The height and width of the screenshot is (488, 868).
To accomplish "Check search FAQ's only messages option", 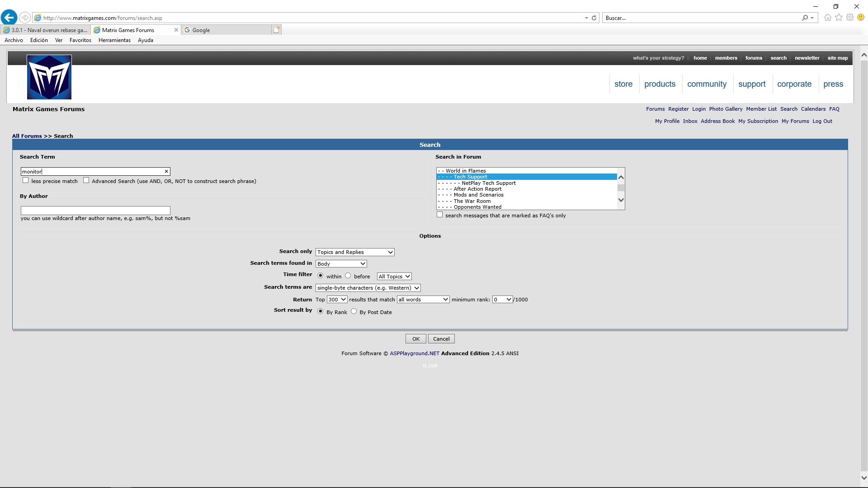I will [x=439, y=215].
